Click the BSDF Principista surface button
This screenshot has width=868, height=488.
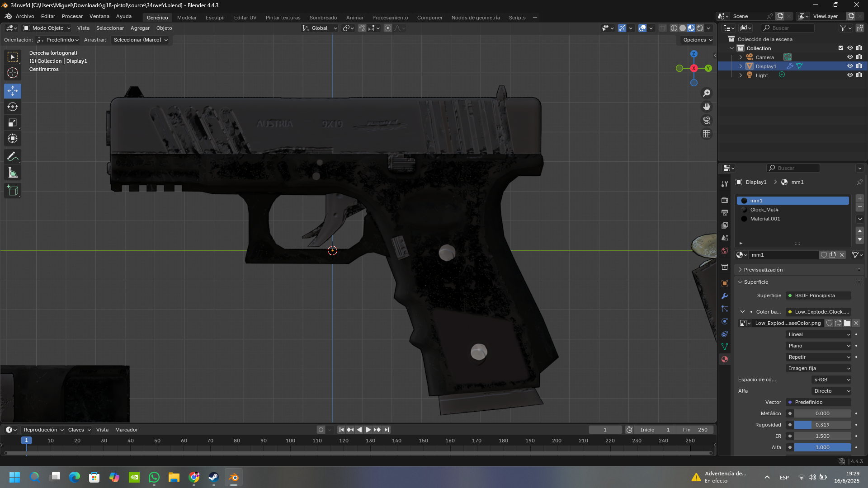pyautogui.click(x=819, y=296)
